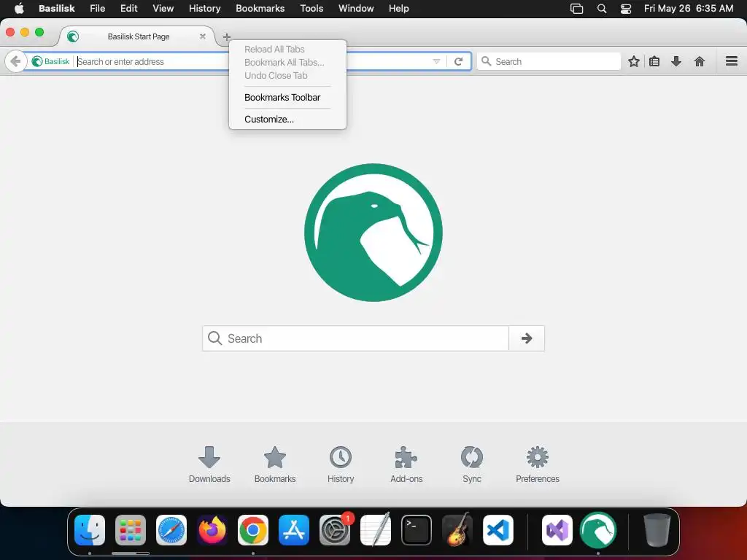The height and width of the screenshot is (560, 747).
Task: Select the Basilisk Start Page tab
Action: click(x=138, y=36)
